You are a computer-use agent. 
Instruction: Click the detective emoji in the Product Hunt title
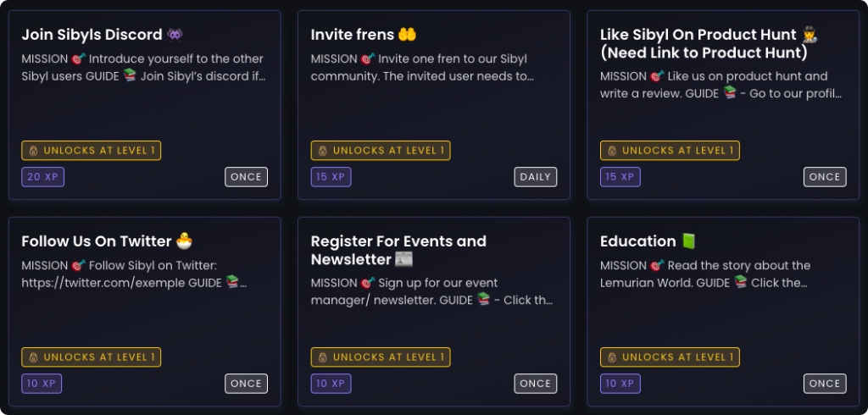coord(810,35)
